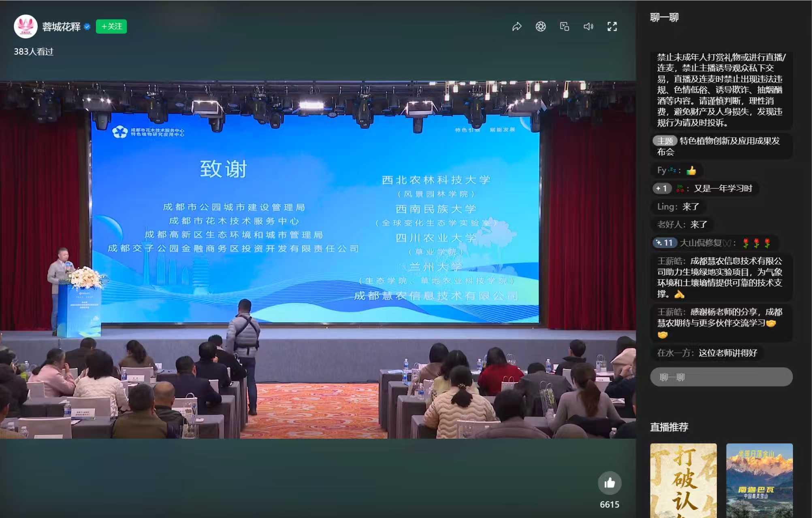Enter fullscreen mode

pyautogui.click(x=612, y=27)
